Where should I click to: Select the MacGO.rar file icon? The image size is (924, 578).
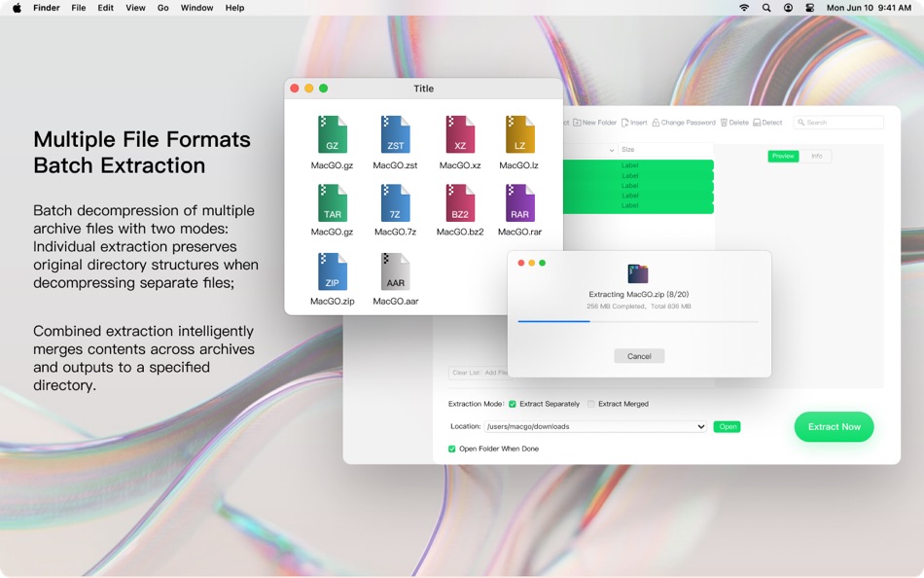(x=519, y=203)
